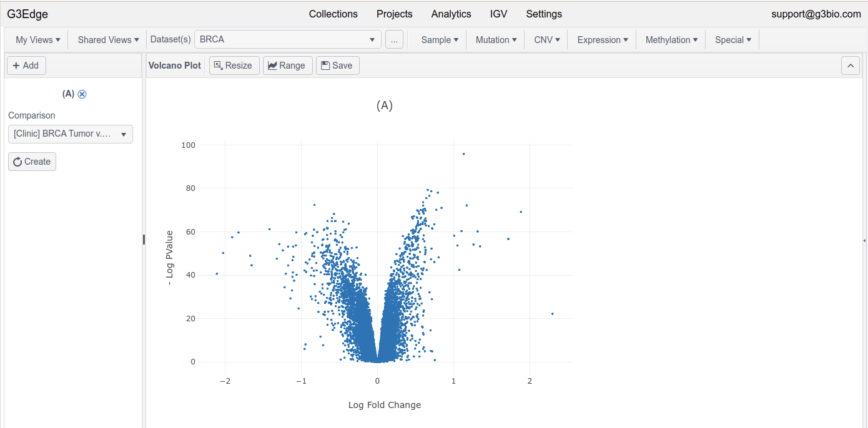
Task: Open the Collections page
Action: pos(333,14)
